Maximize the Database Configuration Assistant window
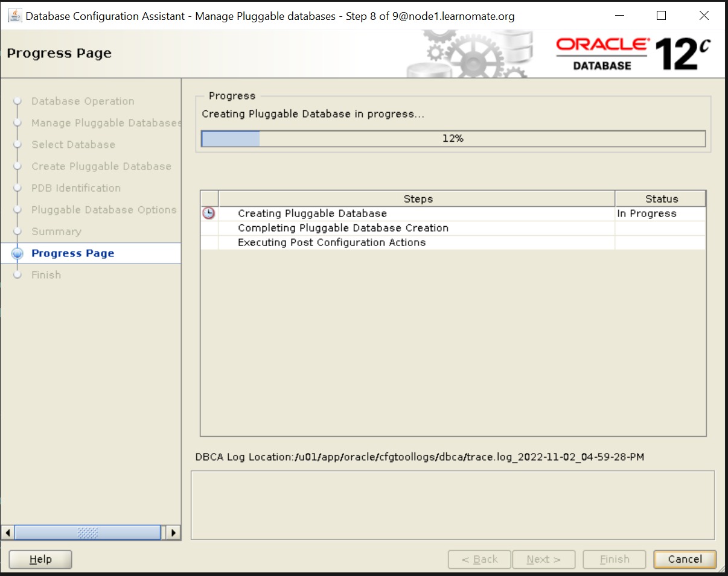The width and height of the screenshot is (728, 576). (x=661, y=16)
